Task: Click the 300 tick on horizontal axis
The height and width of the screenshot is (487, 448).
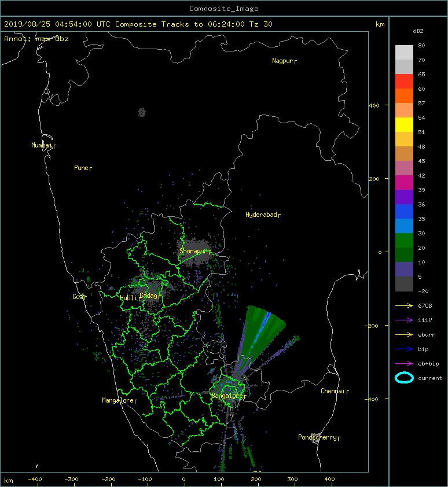Action: coord(292,479)
